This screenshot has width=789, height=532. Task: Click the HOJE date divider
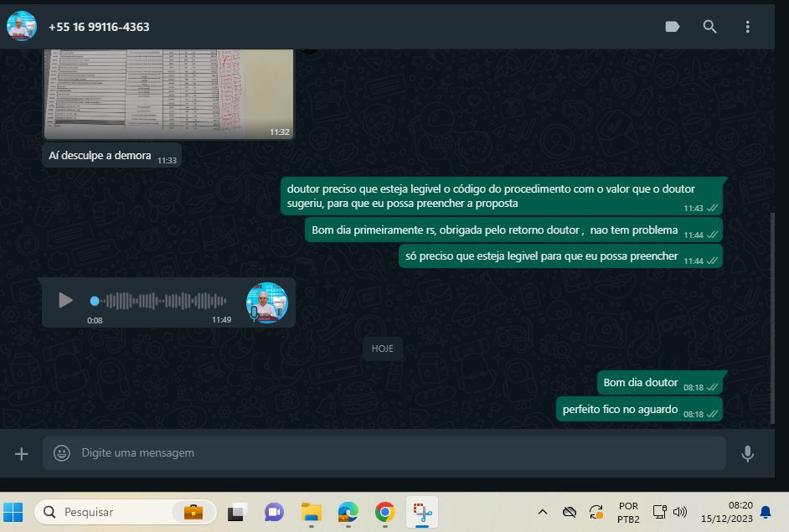point(383,349)
